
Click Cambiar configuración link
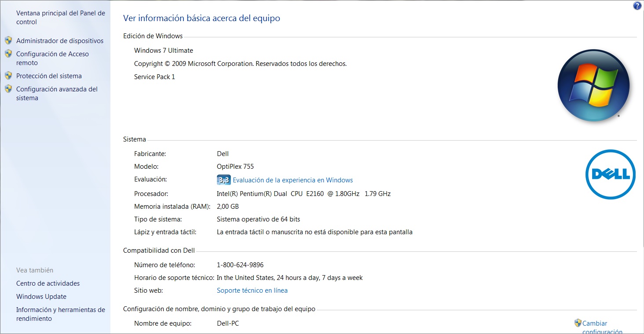[x=595, y=323]
